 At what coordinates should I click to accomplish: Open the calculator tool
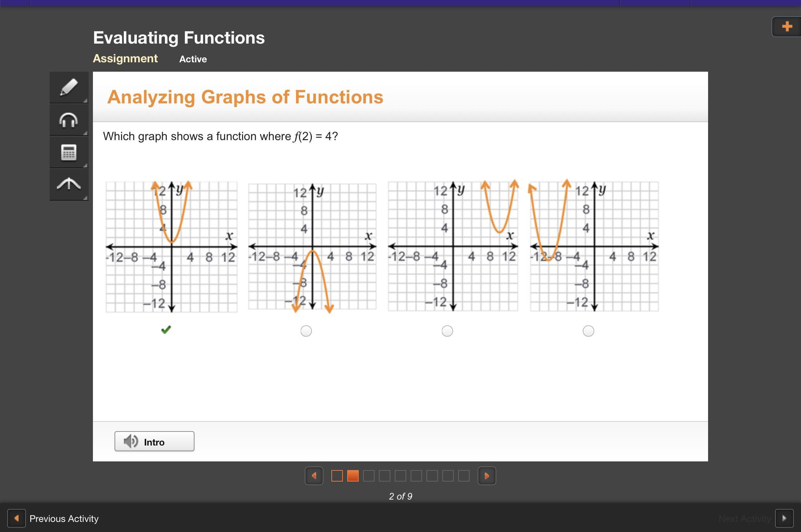(69, 152)
